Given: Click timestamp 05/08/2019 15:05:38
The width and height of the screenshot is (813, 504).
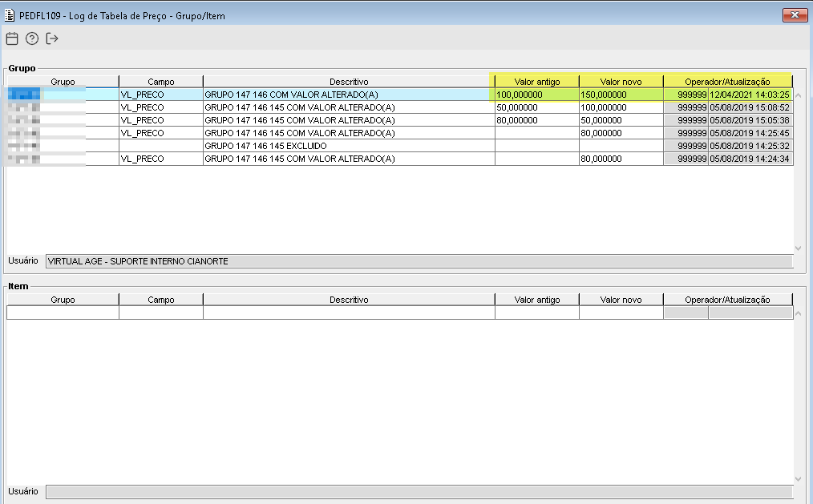Looking at the screenshot, I should coord(750,120).
